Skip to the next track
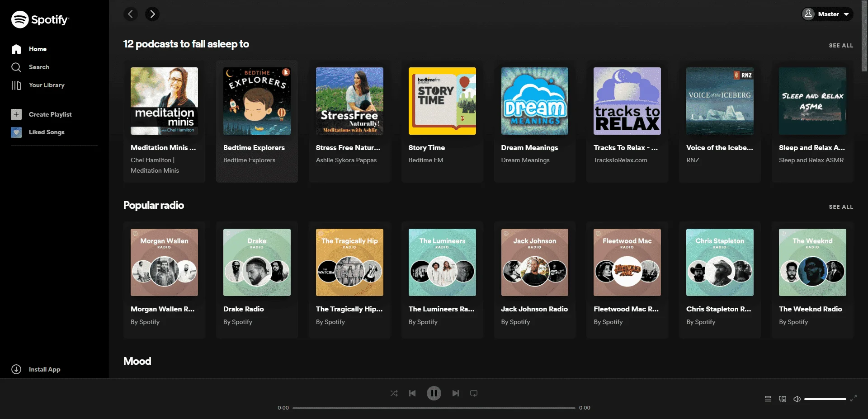 point(456,393)
